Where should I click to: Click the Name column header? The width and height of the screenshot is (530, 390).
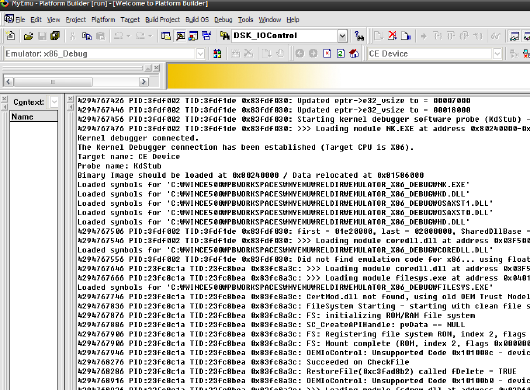click(x=33, y=116)
